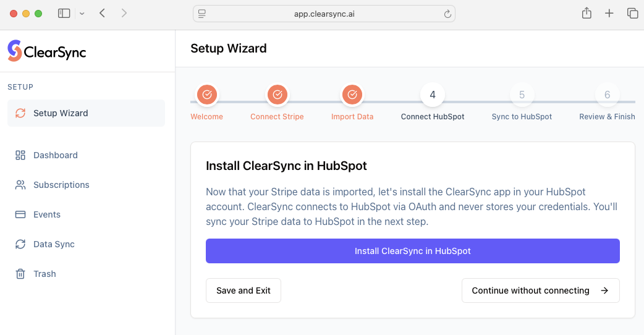The height and width of the screenshot is (335, 644).
Task: Click the address bar showing app.clearsync.ai
Action: [x=324, y=14]
